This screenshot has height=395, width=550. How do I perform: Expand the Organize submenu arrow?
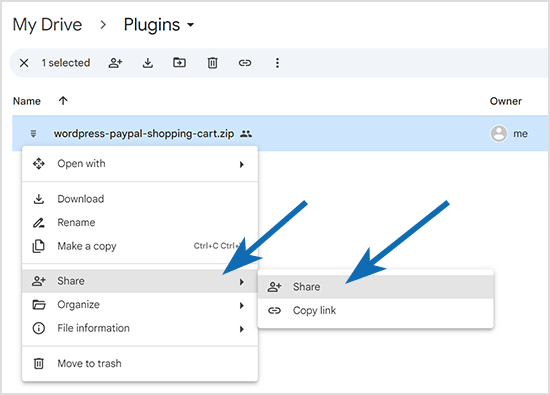(x=241, y=306)
